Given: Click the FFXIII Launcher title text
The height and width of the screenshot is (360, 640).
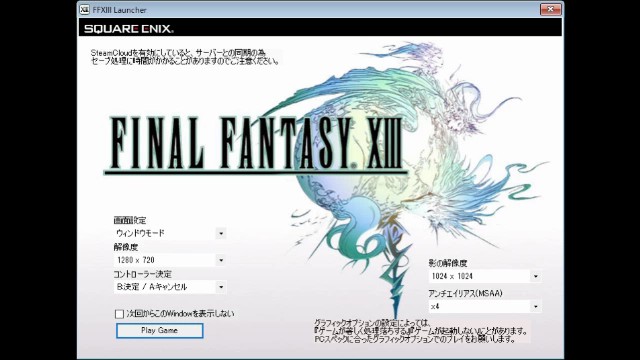Looking at the screenshot, I should tap(119, 10).
